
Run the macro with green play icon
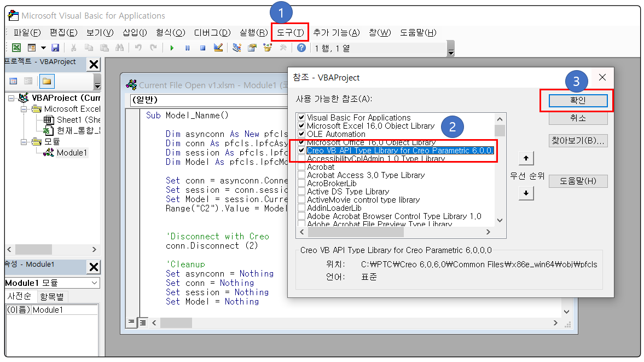(x=172, y=48)
